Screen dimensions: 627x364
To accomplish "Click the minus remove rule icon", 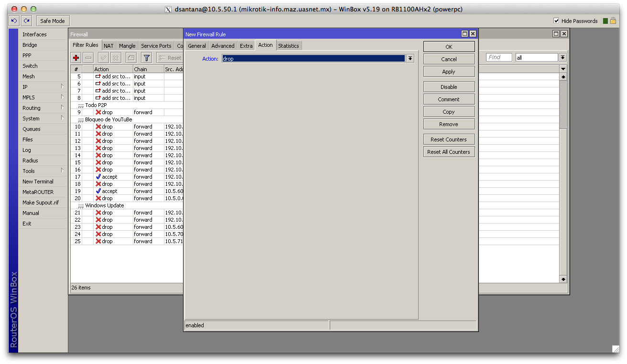I will click(88, 58).
